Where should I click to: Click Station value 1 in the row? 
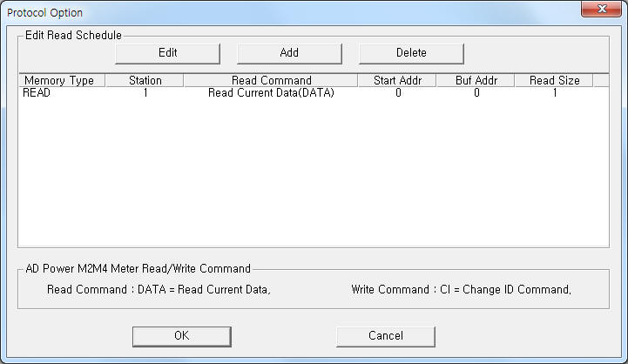145,93
